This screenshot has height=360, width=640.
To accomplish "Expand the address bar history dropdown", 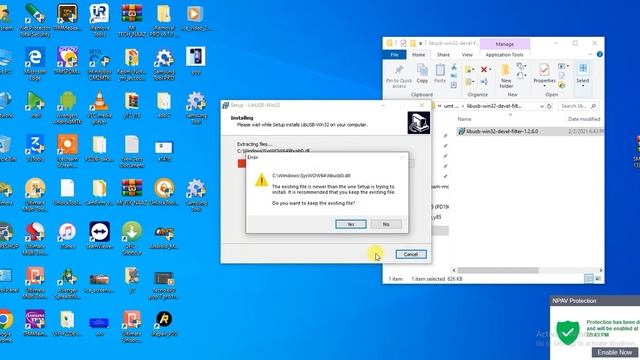I will pyautogui.click(x=542, y=106).
